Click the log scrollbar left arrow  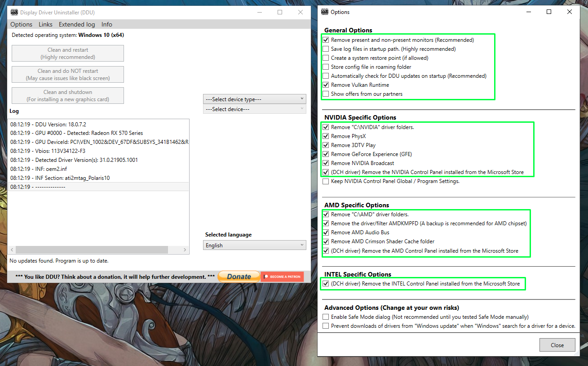click(12, 250)
